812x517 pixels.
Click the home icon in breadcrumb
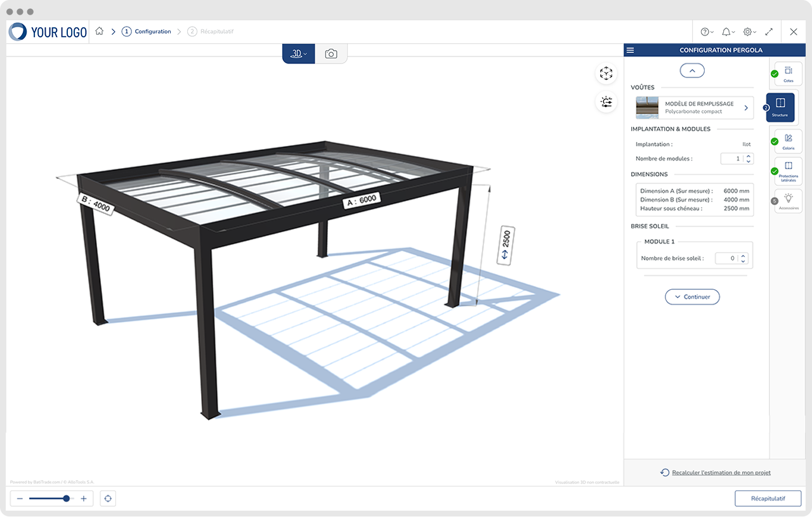[99, 31]
